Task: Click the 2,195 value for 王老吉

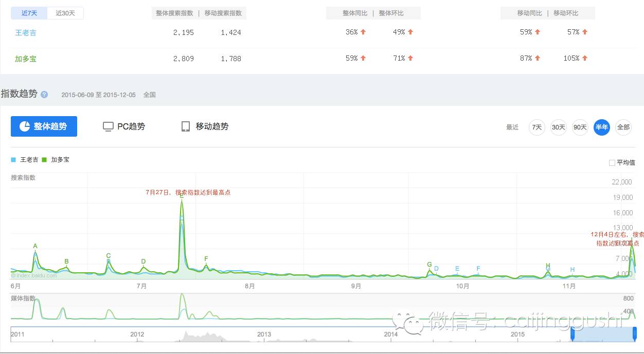Action: [184, 32]
